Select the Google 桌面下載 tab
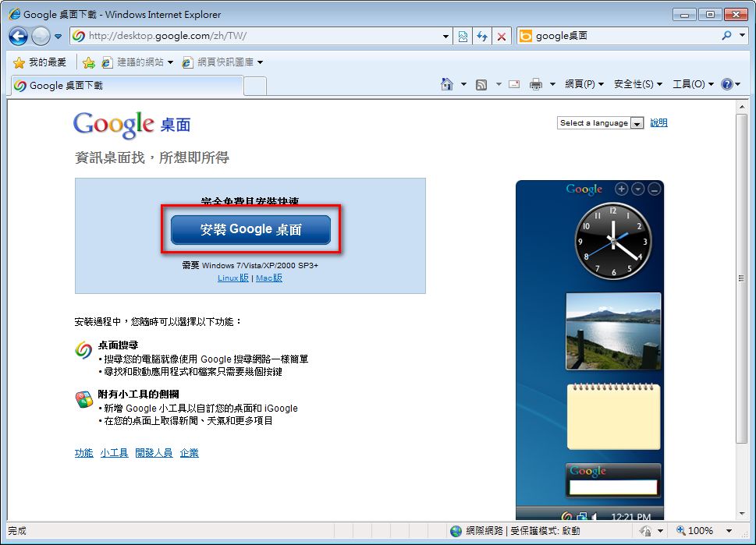The width and height of the screenshot is (756, 545). (x=127, y=86)
